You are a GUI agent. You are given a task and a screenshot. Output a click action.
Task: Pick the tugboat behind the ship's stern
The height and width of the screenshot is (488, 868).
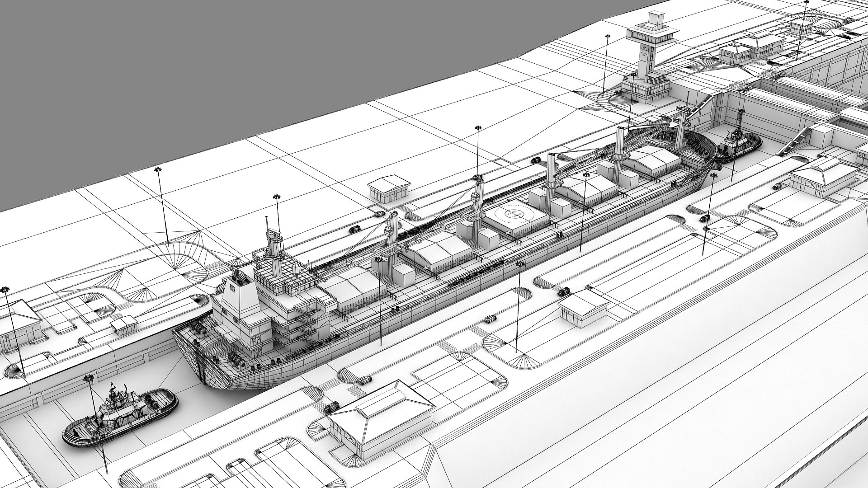pyautogui.click(x=120, y=417)
